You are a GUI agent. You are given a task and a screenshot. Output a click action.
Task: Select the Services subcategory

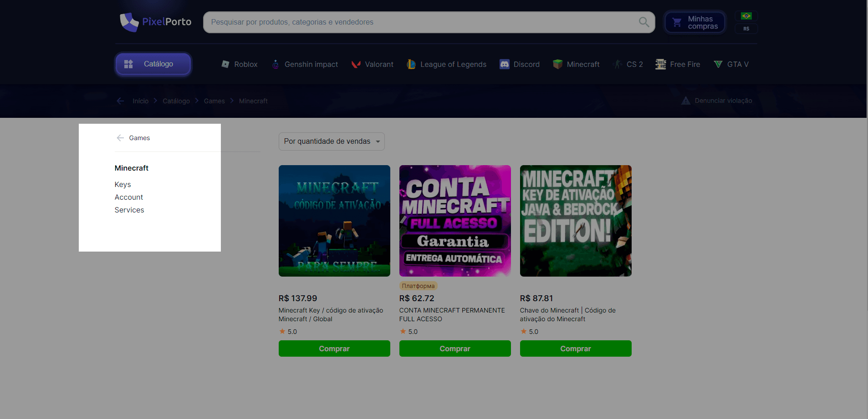(129, 210)
